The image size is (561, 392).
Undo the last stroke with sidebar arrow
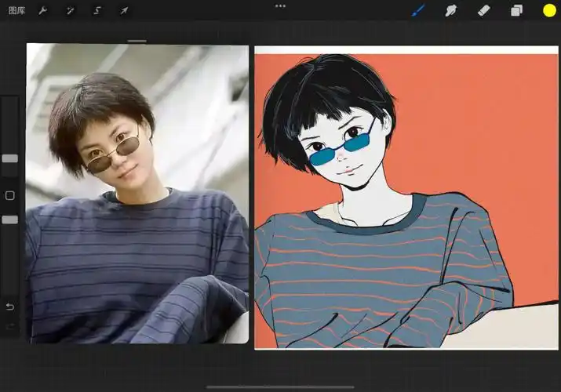pyautogui.click(x=10, y=307)
